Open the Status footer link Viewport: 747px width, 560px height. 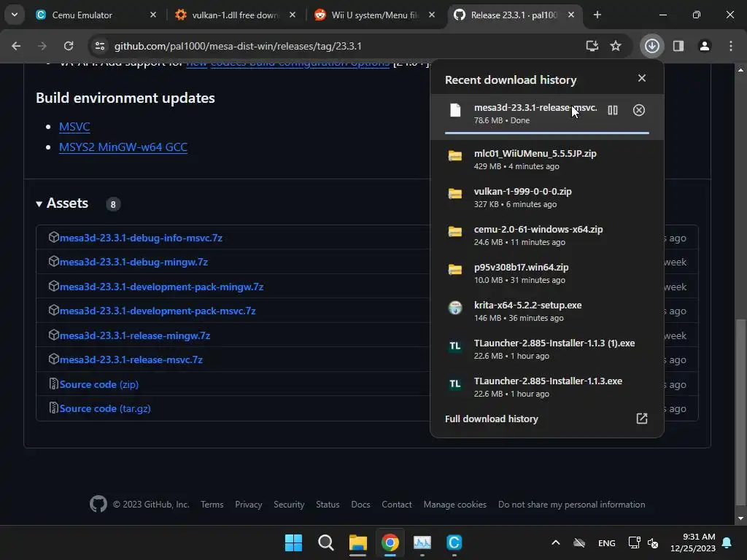328,505
